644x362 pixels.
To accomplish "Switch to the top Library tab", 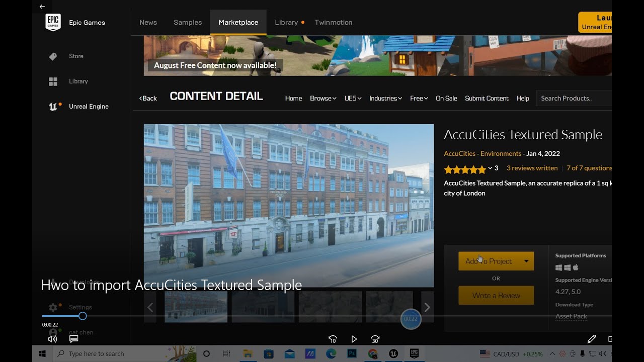I will tap(286, 23).
